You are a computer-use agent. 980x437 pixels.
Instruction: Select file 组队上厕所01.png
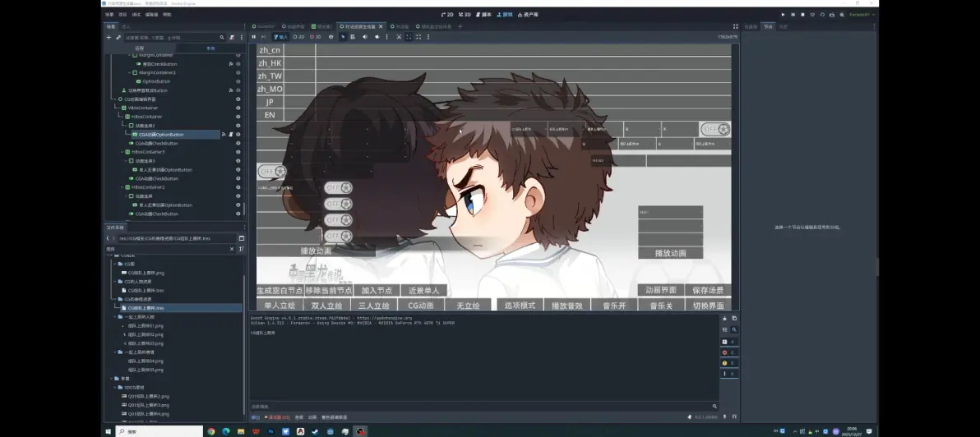point(146,326)
